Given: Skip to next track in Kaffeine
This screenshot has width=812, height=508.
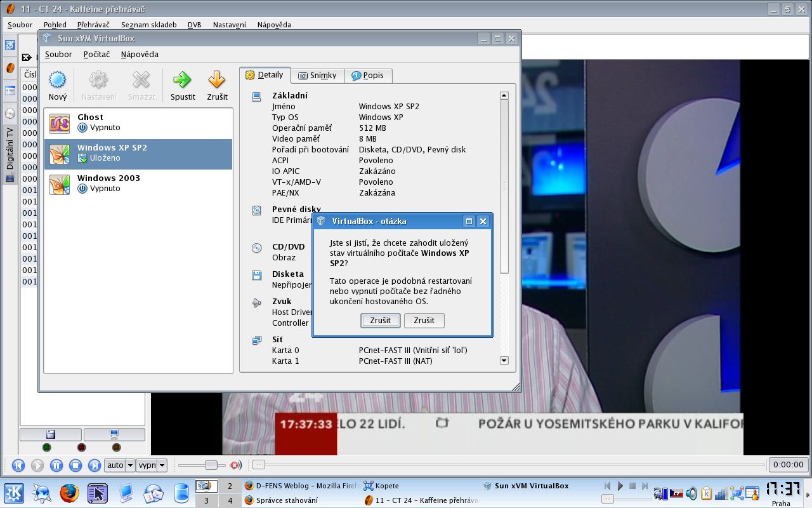Looking at the screenshot, I should (x=94, y=465).
